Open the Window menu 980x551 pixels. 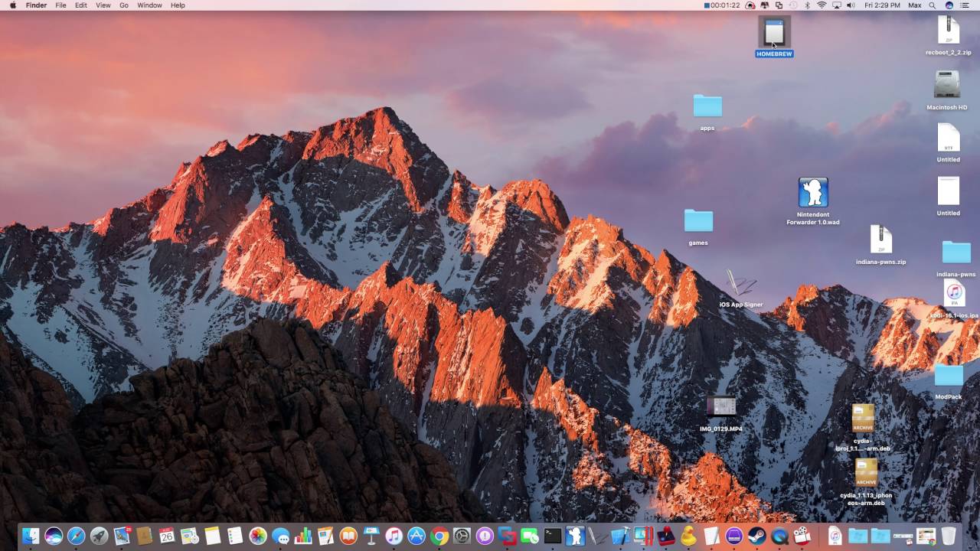[x=149, y=5]
